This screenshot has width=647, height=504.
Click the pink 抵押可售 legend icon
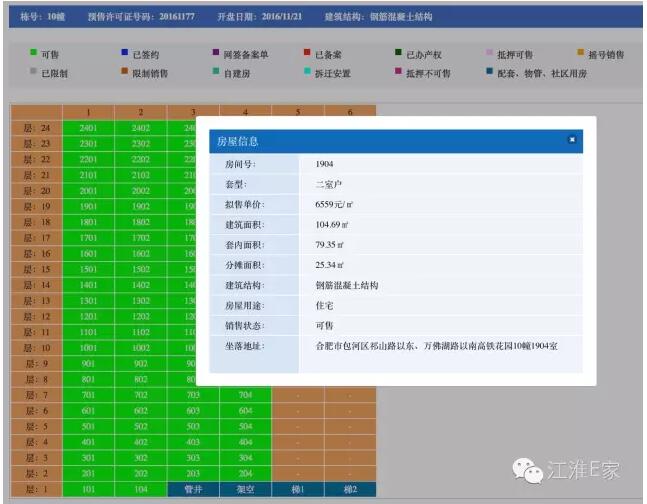(489, 54)
